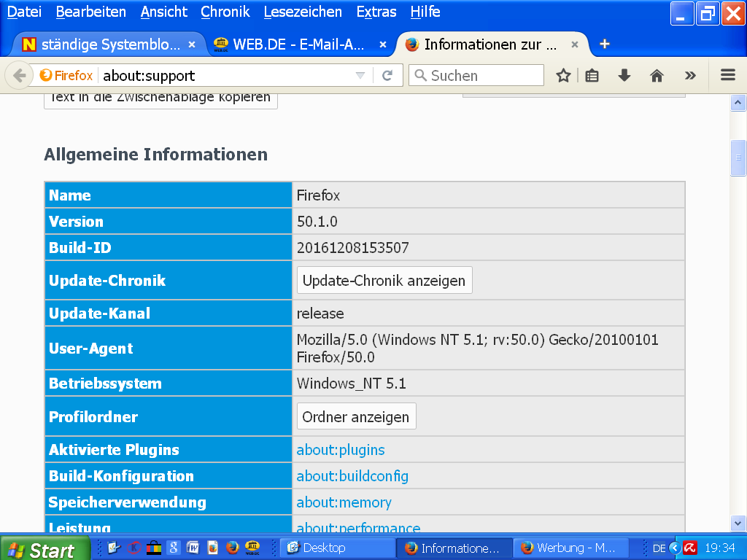Click the 'Informatione...' taskbar button
The height and width of the screenshot is (560, 747).
(x=454, y=548)
